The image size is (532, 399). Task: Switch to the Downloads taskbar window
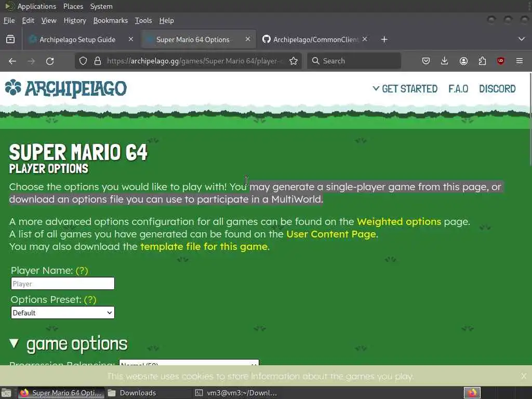[148, 393]
